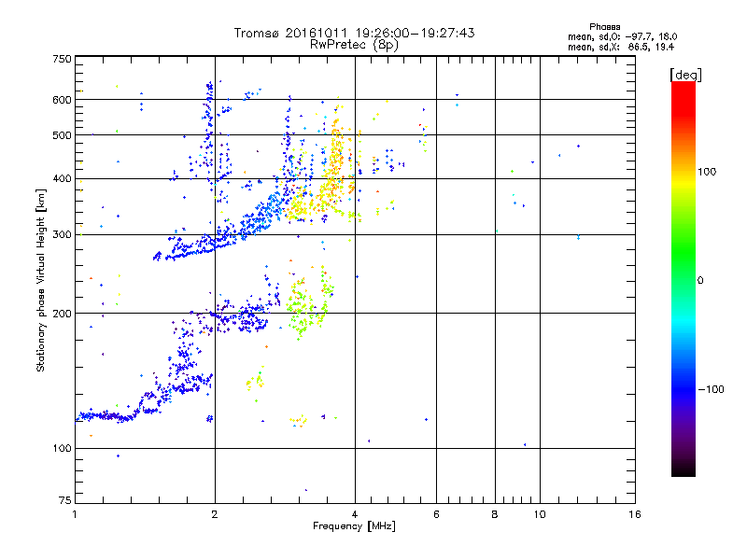This screenshot has height=560, width=747.
Task: Click the 'Stationary phase Virtual Height [km]' axis label
Action: [41, 281]
